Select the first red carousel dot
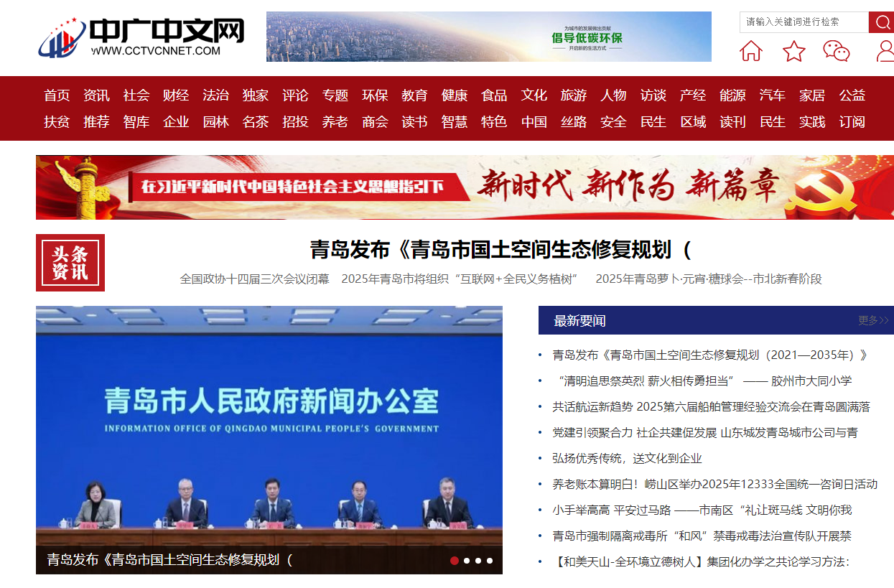894x588 pixels. (x=453, y=560)
